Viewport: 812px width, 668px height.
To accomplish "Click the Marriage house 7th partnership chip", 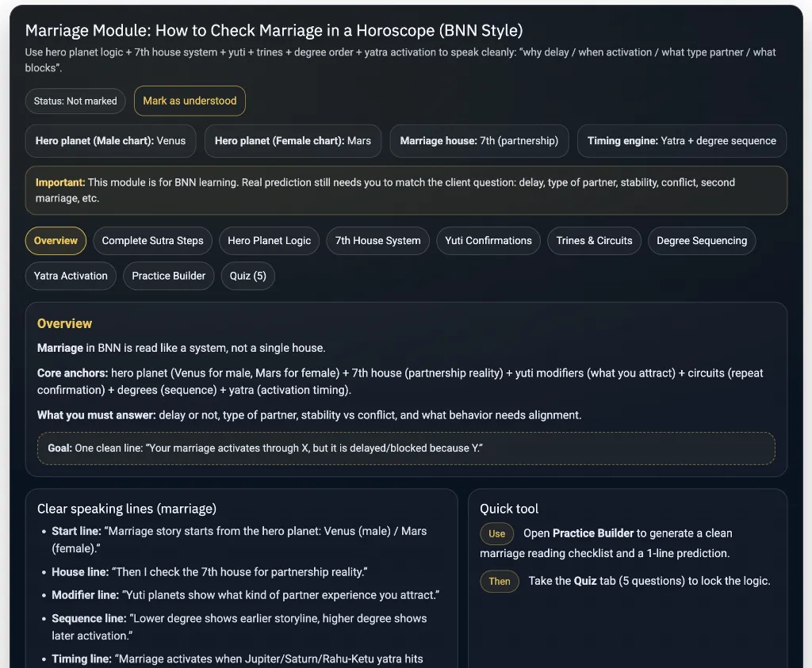I will coord(479,140).
